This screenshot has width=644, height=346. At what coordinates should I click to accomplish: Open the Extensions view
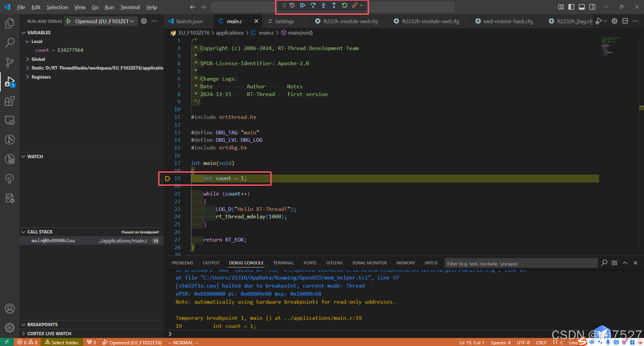point(10,101)
